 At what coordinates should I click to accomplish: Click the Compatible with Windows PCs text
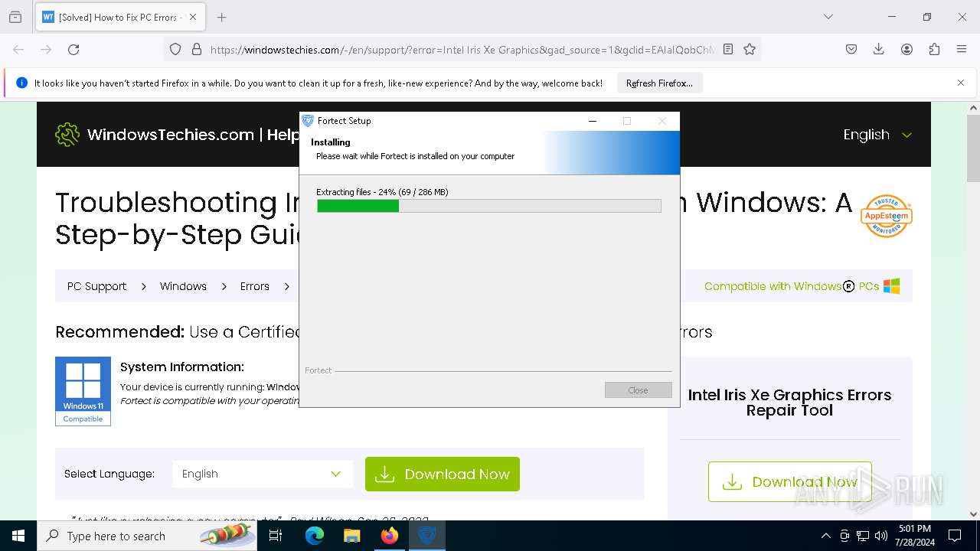(792, 286)
